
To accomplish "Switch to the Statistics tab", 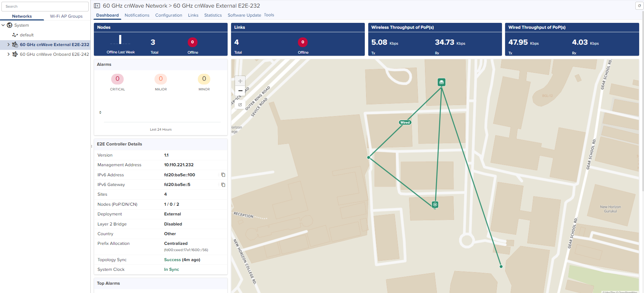I will pos(213,15).
